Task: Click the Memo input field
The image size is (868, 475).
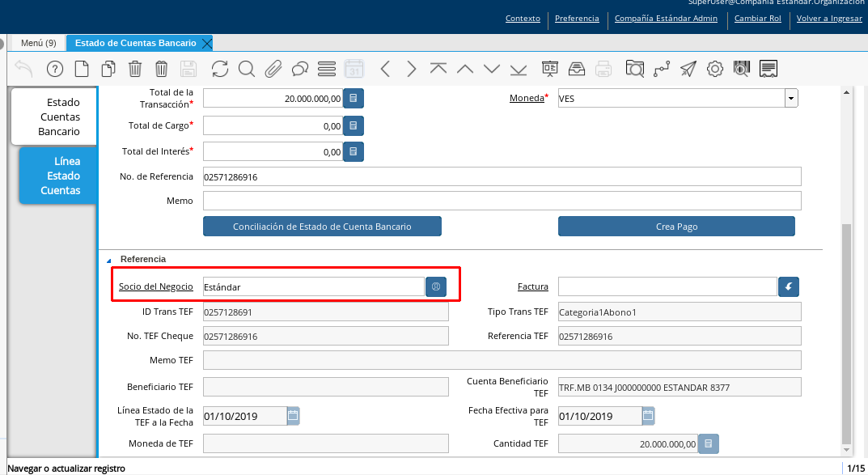Action: point(502,201)
